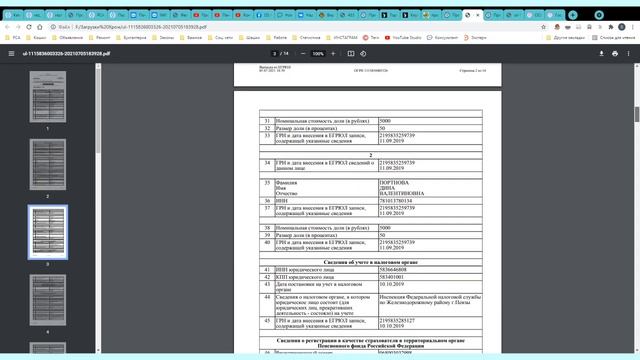Open the PDF viewer sidebar menu

click(11, 53)
